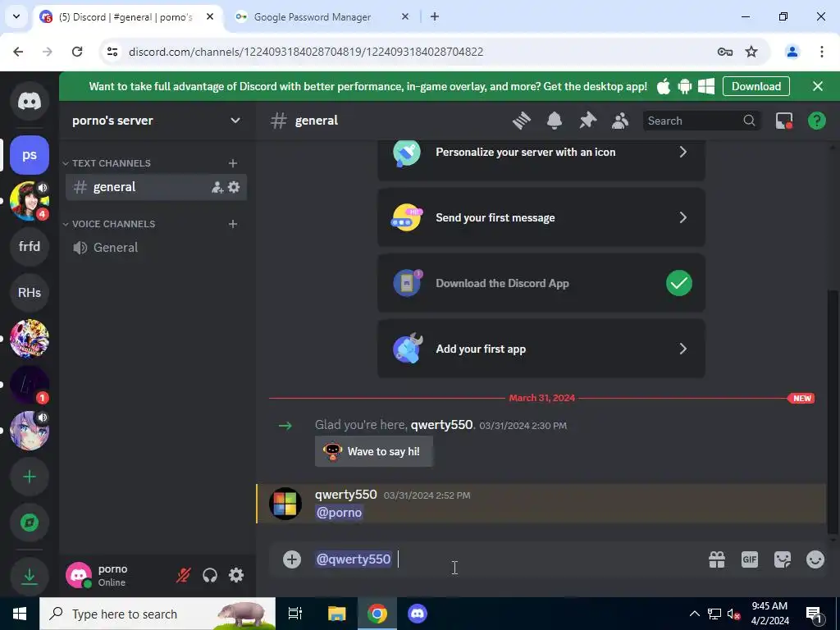
Task: Click Download button in green banner
Action: coord(756,86)
